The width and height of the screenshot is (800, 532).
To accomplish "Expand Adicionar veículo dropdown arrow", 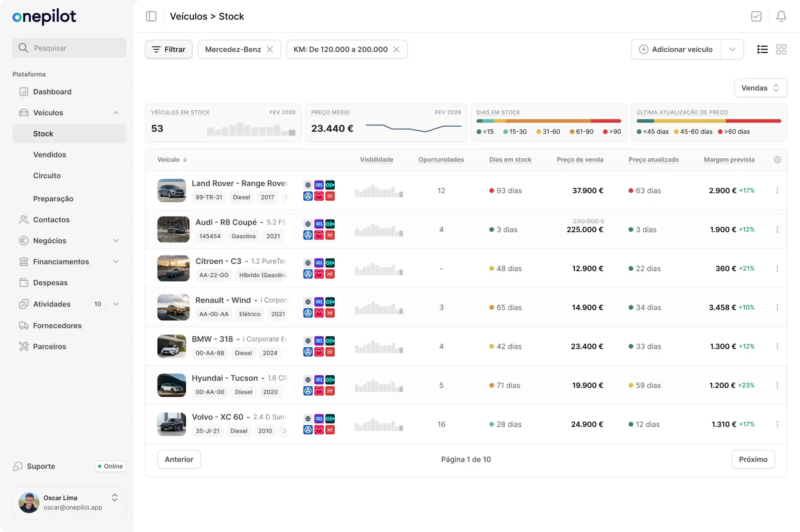I will click(732, 49).
